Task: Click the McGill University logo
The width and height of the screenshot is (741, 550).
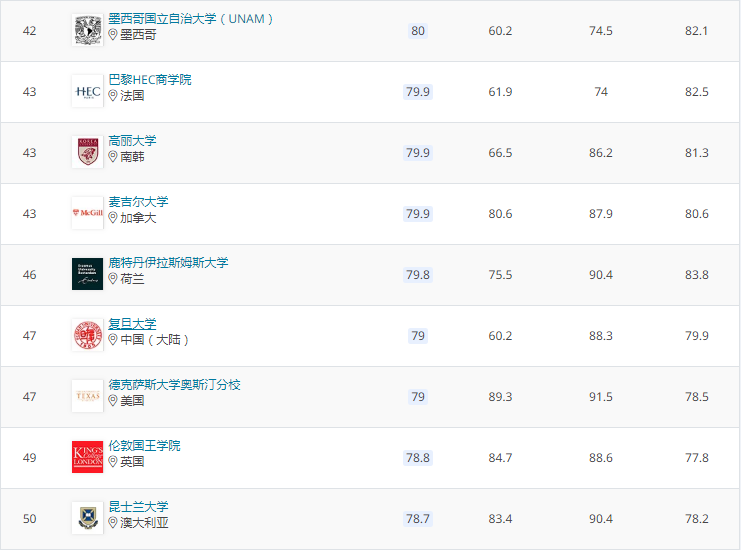Action: tap(87, 213)
